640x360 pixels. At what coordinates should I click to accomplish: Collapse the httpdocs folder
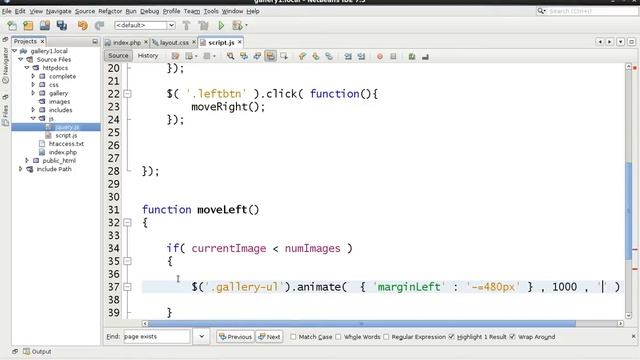27,68
